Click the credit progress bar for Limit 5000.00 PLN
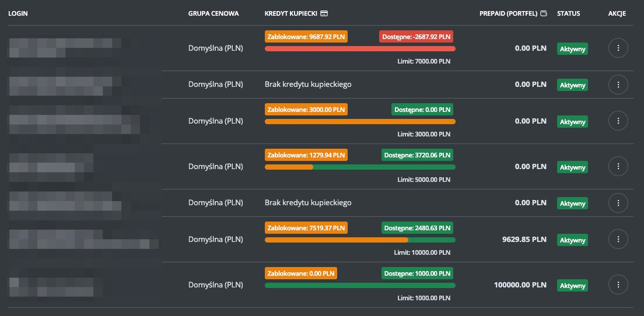The image size is (644, 316). [x=360, y=167]
